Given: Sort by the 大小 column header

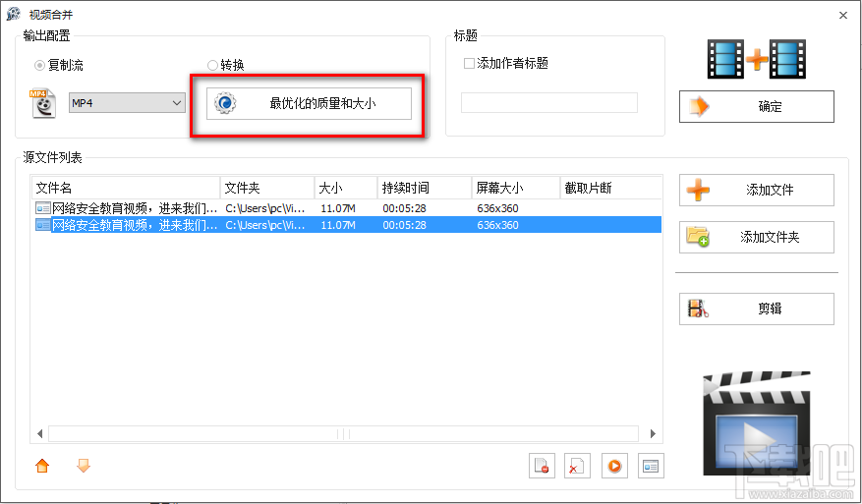Looking at the screenshot, I should pos(346,188).
